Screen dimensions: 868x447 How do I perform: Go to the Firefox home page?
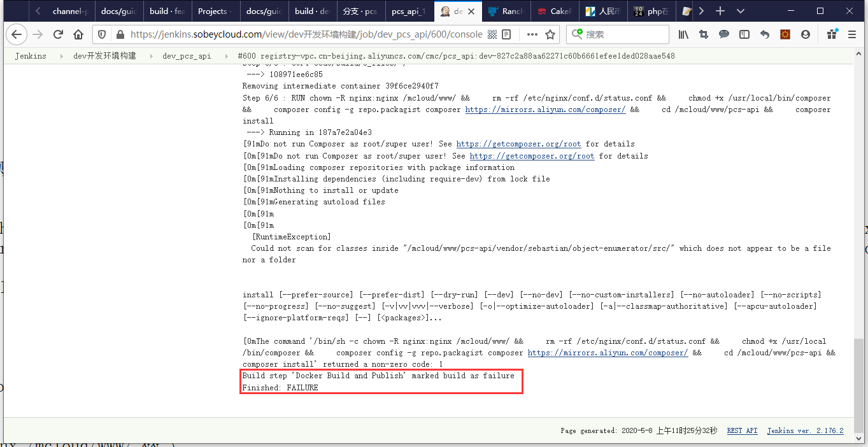pos(78,34)
